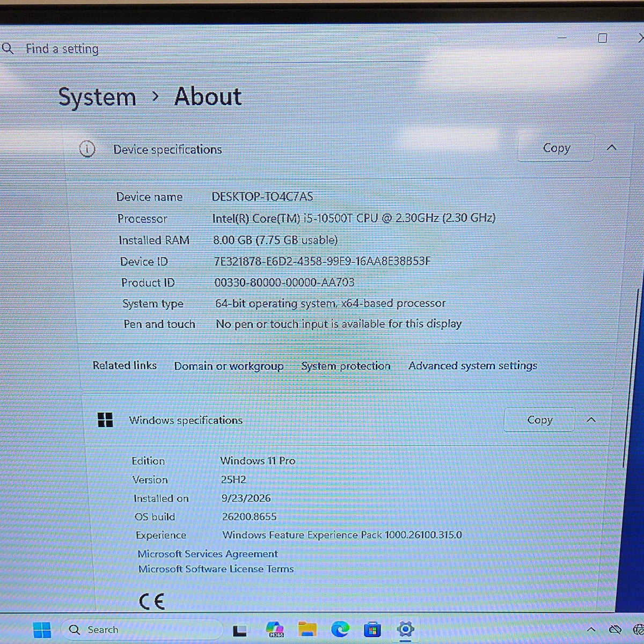
Task: Copy the Windows specifications
Action: (x=539, y=420)
